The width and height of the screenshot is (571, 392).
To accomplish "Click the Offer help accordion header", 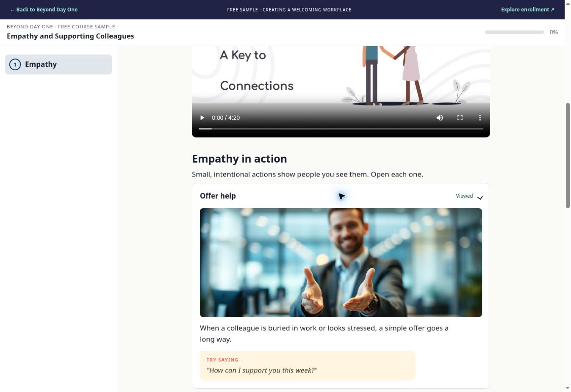I will point(341,196).
